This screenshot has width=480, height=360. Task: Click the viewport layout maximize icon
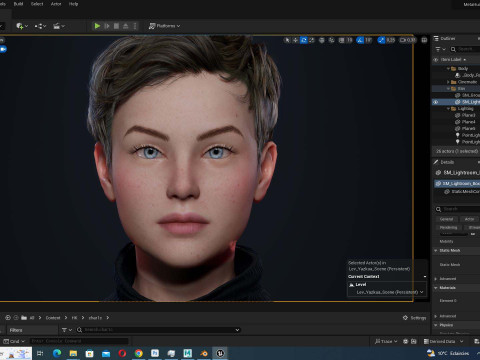point(424,40)
